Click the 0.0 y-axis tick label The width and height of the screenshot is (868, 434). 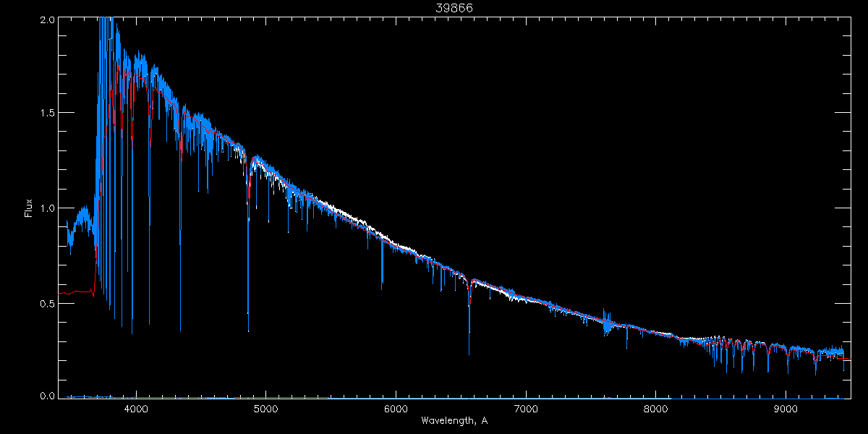point(46,396)
